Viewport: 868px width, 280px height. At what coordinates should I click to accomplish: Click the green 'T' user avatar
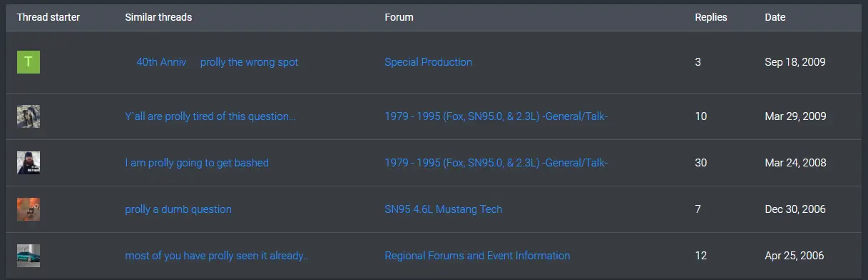[29, 62]
